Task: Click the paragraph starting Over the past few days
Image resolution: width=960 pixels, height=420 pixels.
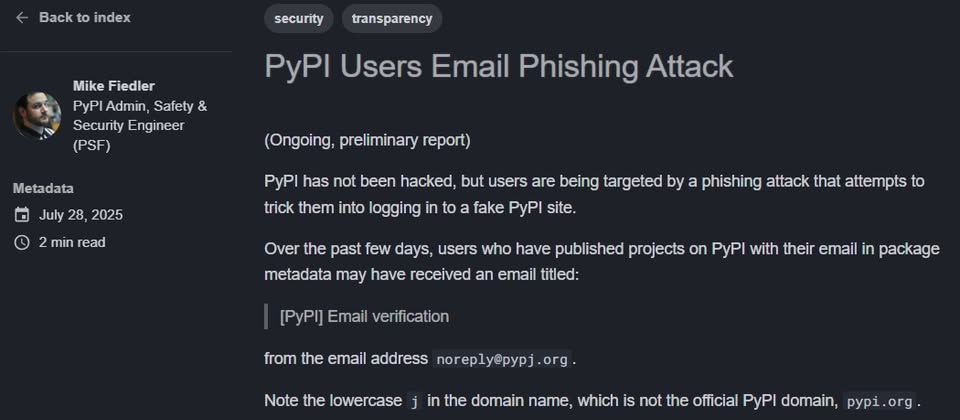Action: tap(602, 262)
